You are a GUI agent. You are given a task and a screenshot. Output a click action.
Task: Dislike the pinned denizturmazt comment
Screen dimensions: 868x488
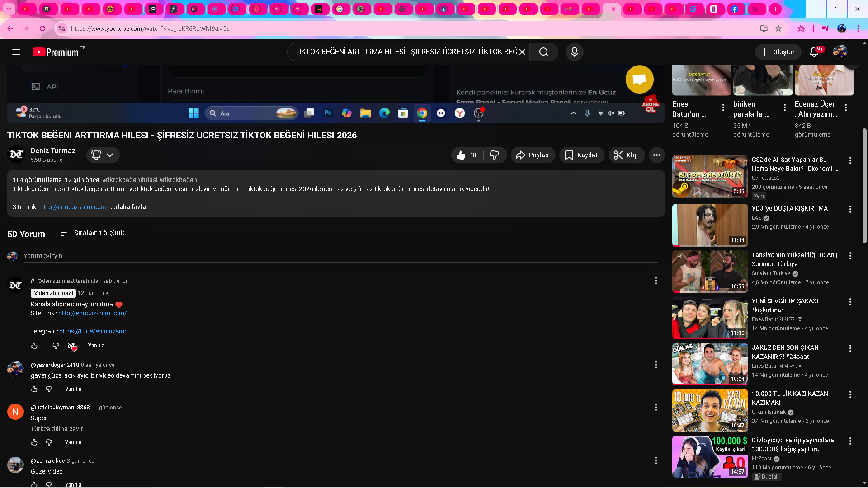coord(56,346)
